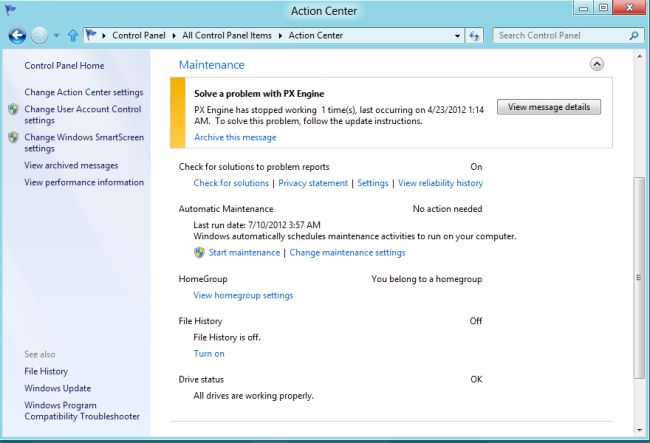Click the flag icon in address bar
This screenshot has width=650, height=443.
click(x=91, y=35)
